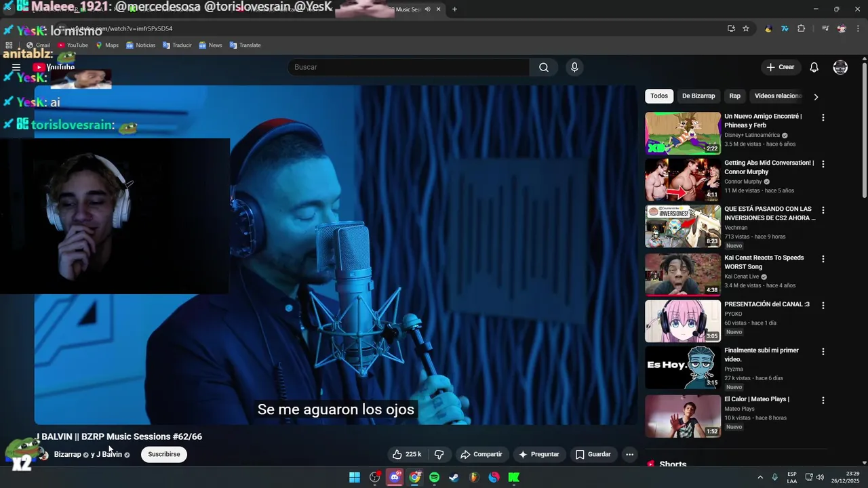Open options for Un Nuevo Amigo Encontré video

(x=823, y=117)
